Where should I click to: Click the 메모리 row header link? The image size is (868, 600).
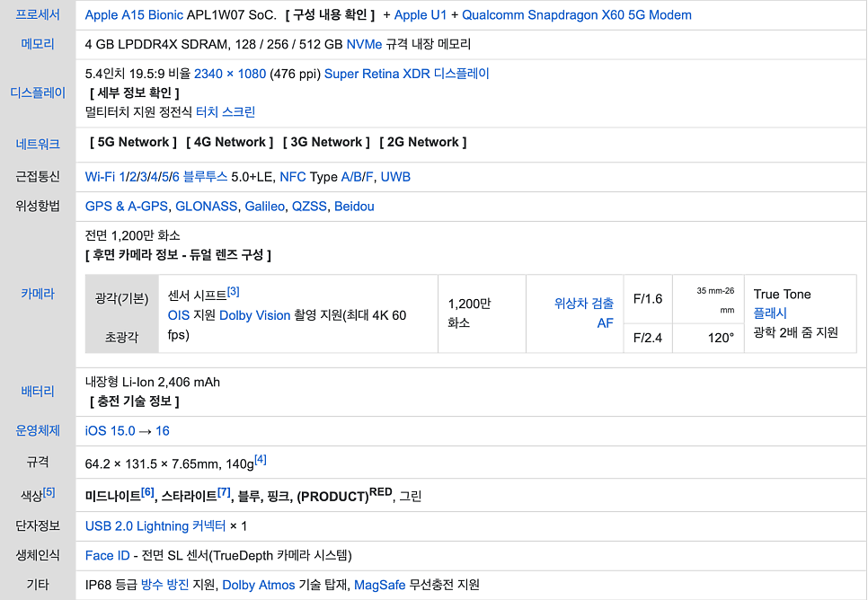(x=38, y=44)
